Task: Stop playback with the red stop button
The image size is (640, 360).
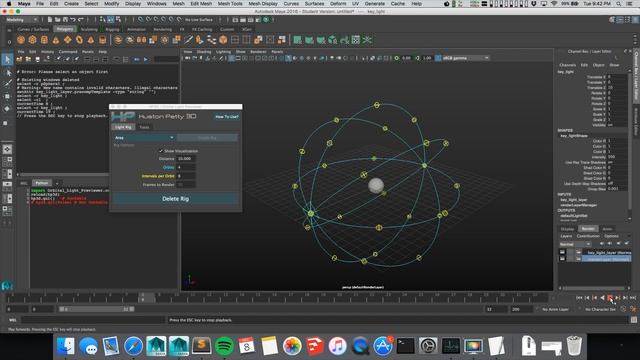Action: click(x=610, y=298)
